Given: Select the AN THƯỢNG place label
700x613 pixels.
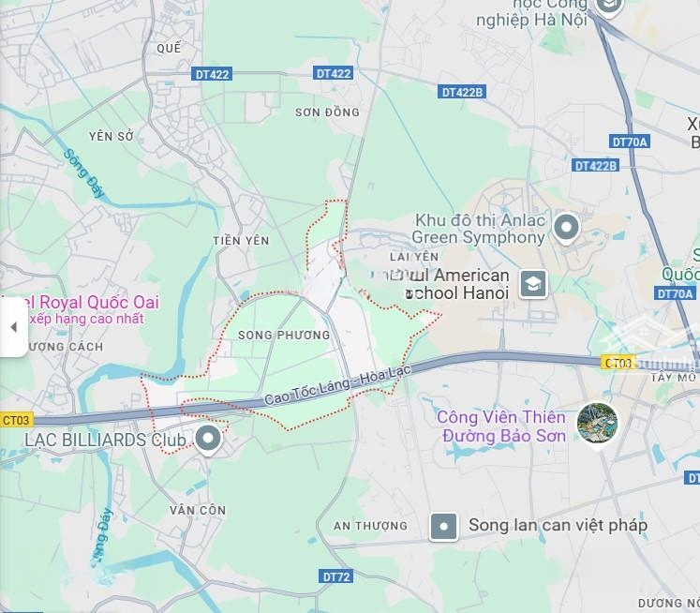Looking at the screenshot, I should pos(370,526).
